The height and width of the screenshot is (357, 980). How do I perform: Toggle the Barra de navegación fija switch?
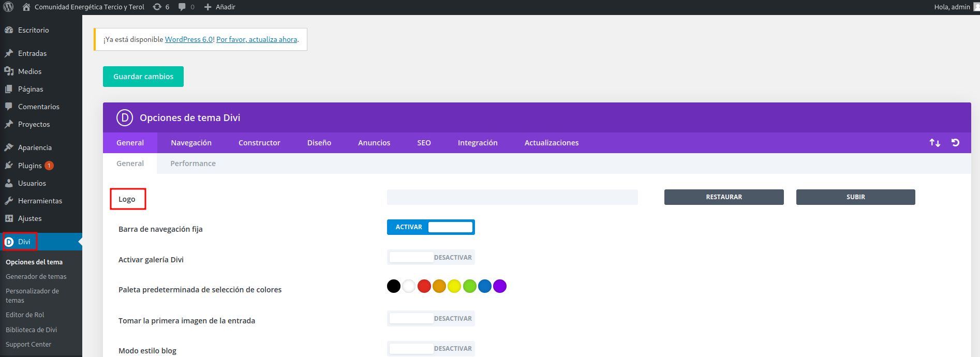coord(430,227)
